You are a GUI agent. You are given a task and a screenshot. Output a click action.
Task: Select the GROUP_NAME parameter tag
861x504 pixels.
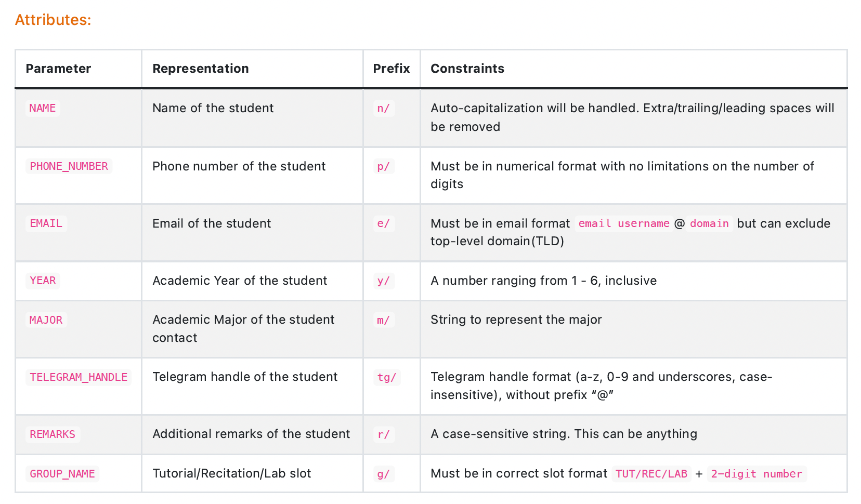(x=62, y=474)
